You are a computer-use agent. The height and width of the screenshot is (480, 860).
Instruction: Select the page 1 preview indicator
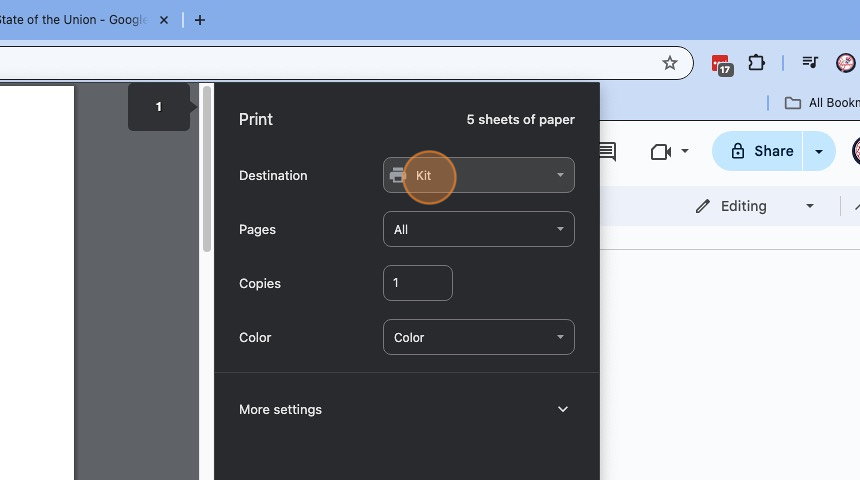[159, 107]
